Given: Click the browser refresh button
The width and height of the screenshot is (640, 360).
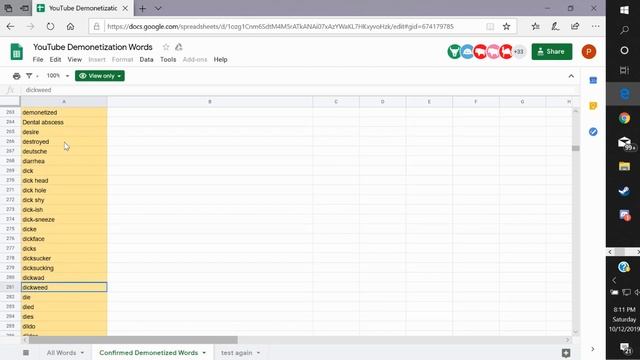Looking at the screenshot, I should [x=50, y=27].
